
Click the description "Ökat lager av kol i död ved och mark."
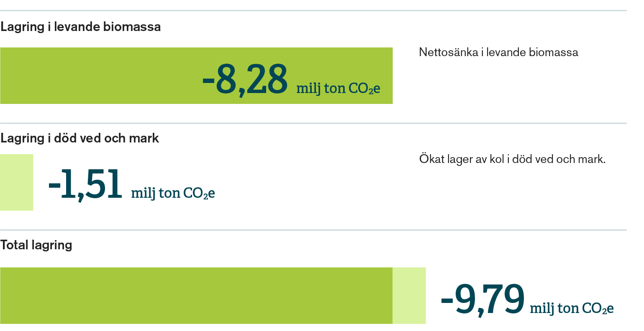click(x=512, y=159)
